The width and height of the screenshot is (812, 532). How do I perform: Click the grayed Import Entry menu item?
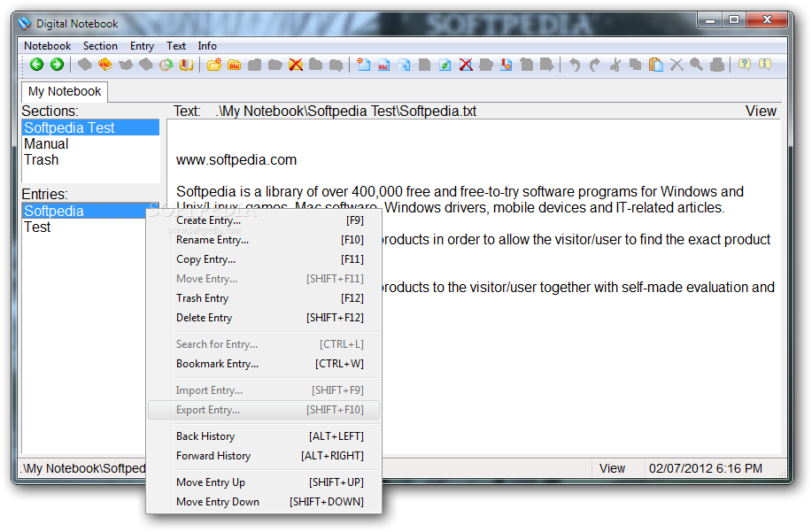tap(264, 390)
